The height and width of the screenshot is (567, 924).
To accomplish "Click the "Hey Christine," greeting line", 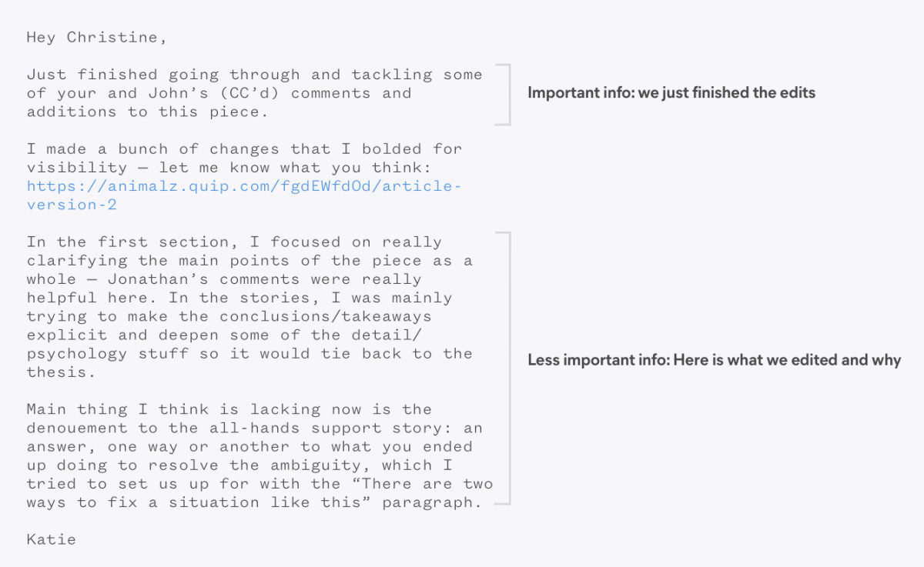I will coord(96,37).
